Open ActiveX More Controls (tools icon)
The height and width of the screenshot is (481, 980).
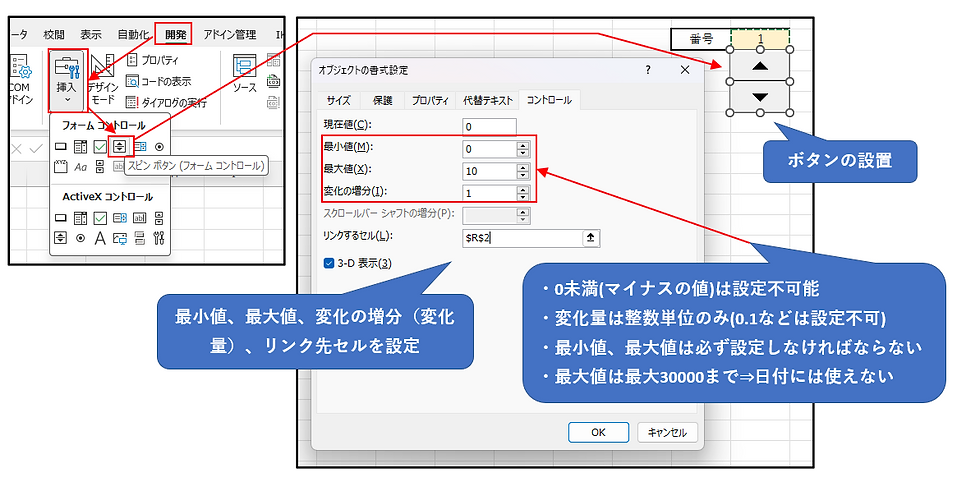point(159,238)
